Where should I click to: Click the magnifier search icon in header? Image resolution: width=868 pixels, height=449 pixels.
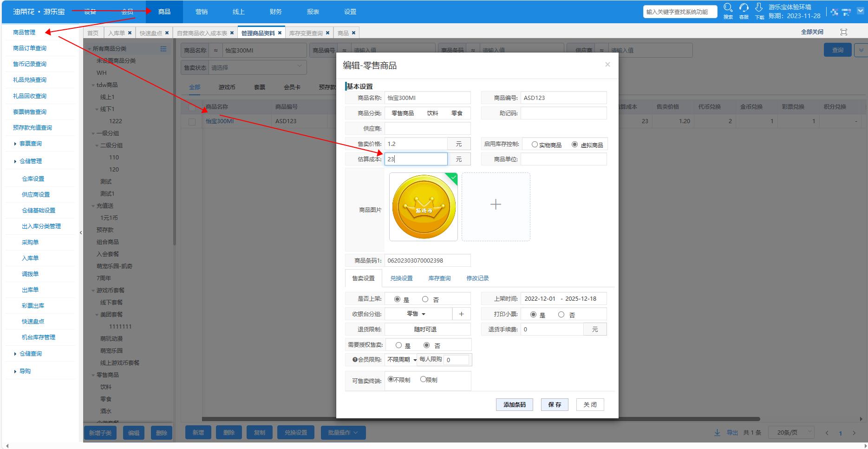coord(728,8)
